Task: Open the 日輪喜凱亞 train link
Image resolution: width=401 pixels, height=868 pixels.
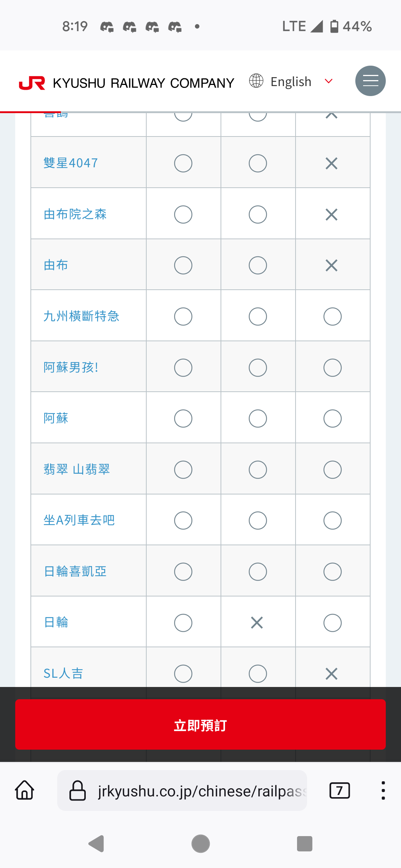Action: (75, 571)
